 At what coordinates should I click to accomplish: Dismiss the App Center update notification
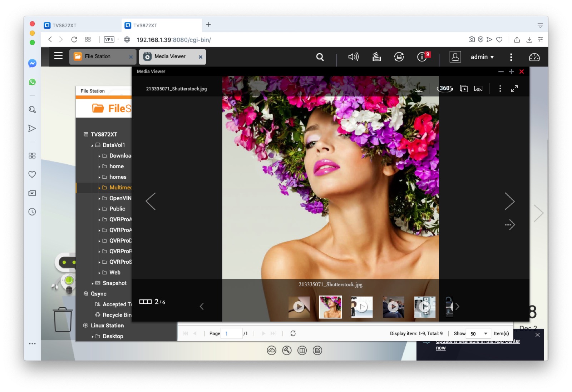537,335
